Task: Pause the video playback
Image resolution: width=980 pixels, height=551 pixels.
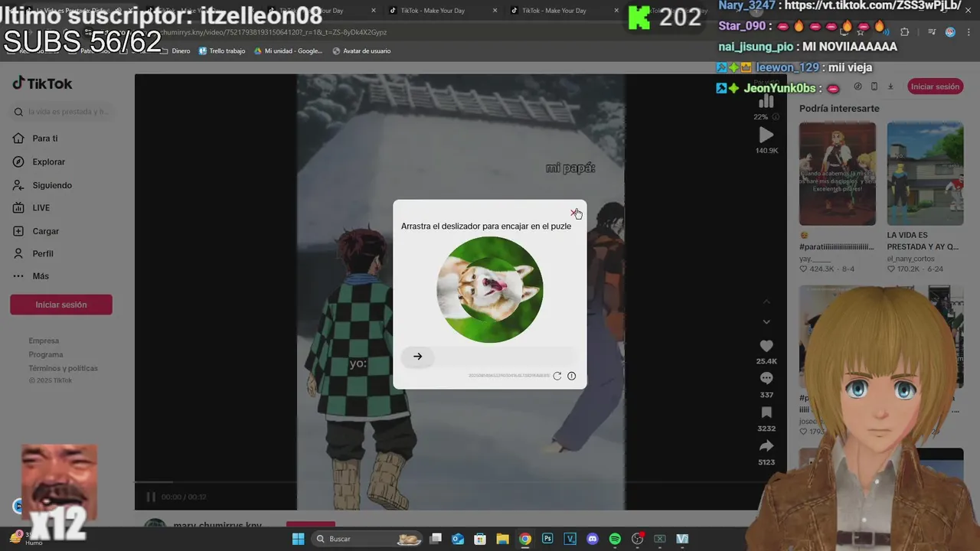Action: click(151, 497)
